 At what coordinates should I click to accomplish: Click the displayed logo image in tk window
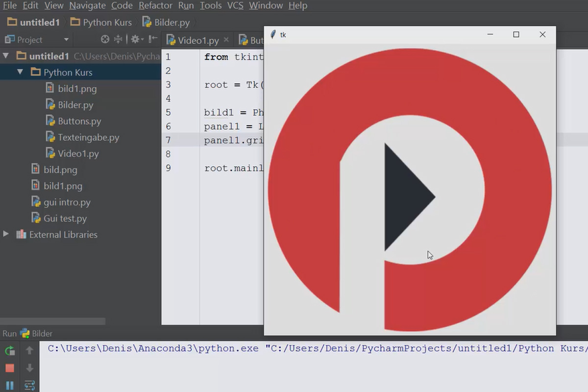coord(410,189)
